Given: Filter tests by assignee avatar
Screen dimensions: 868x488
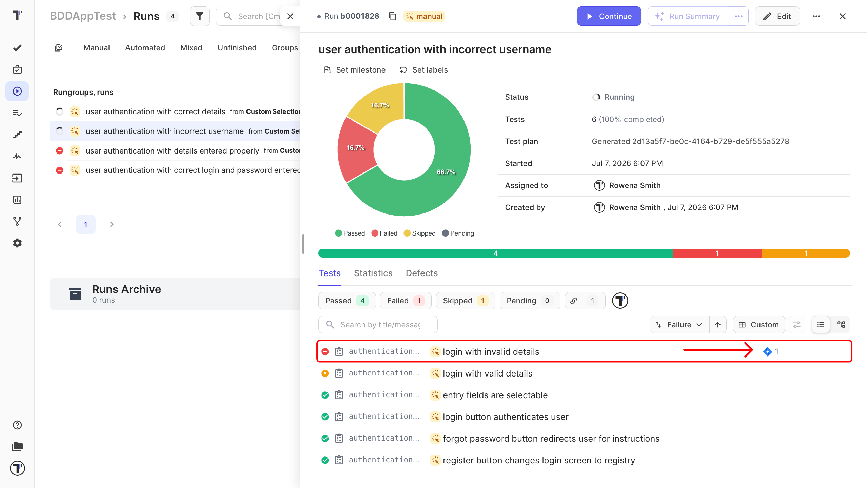Looking at the screenshot, I should 620,301.
